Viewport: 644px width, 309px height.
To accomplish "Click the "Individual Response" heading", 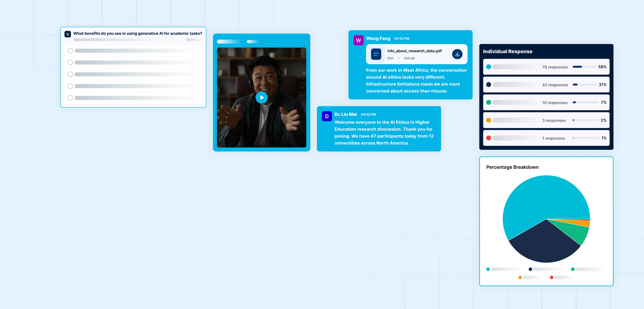I will click(507, 51).
